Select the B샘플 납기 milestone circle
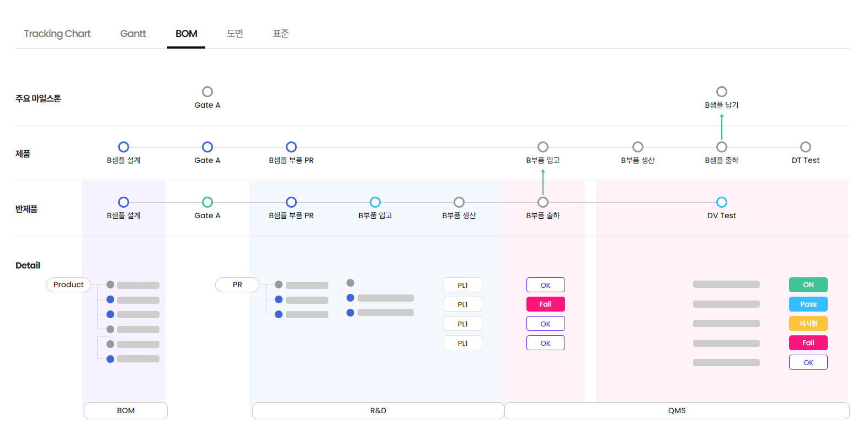 [x=721, y=92]
